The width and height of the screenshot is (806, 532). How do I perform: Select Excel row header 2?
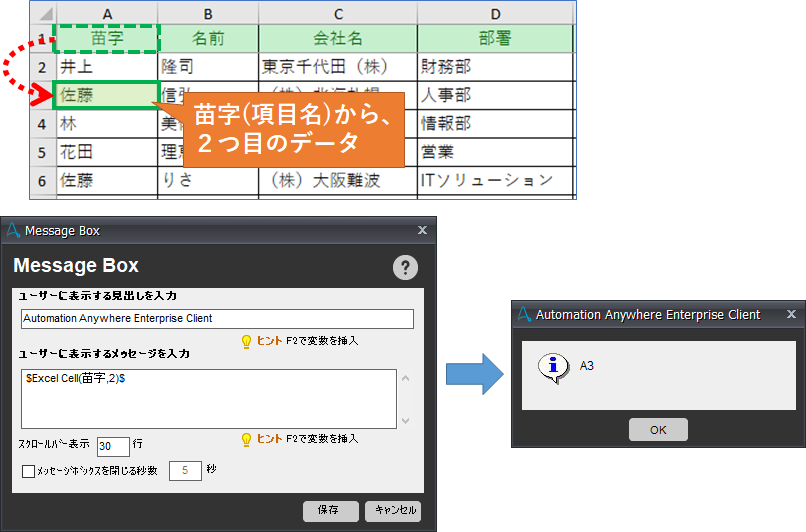[42, 67]
